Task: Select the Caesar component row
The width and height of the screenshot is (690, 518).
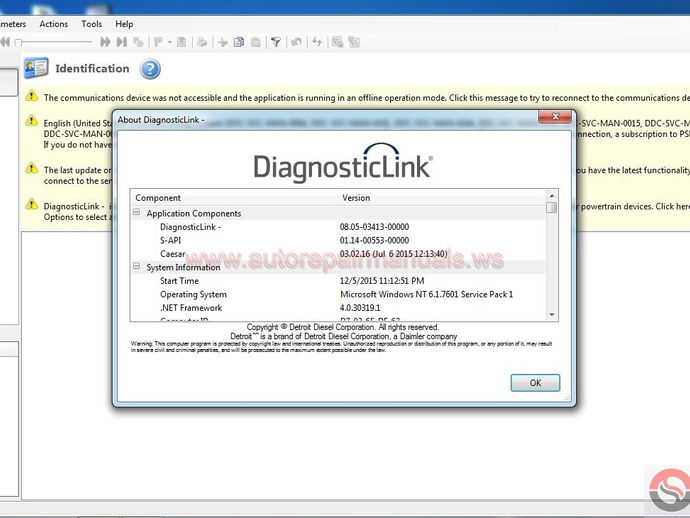Action: [338, 254]
